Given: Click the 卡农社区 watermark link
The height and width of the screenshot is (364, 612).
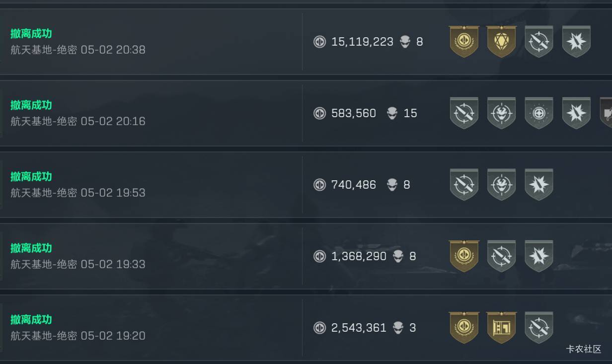Looking at the screenshot, I should 584,349.
